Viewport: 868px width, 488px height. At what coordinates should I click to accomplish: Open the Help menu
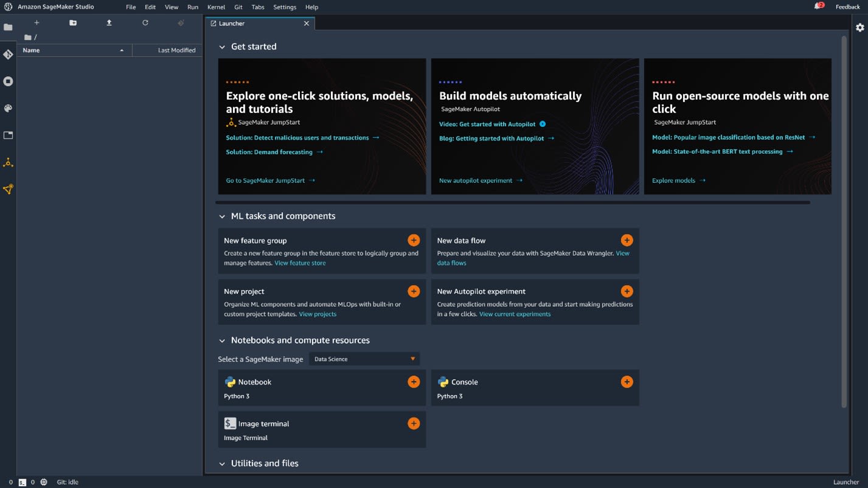tap(311, 7)
